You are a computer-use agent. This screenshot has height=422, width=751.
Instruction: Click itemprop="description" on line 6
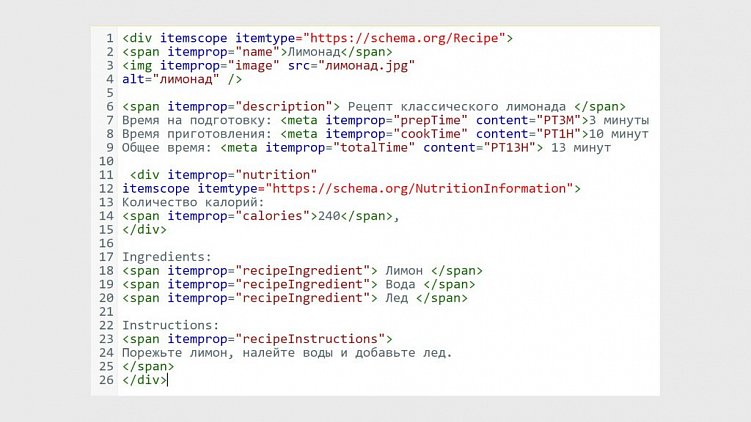(x=250, y=106)
